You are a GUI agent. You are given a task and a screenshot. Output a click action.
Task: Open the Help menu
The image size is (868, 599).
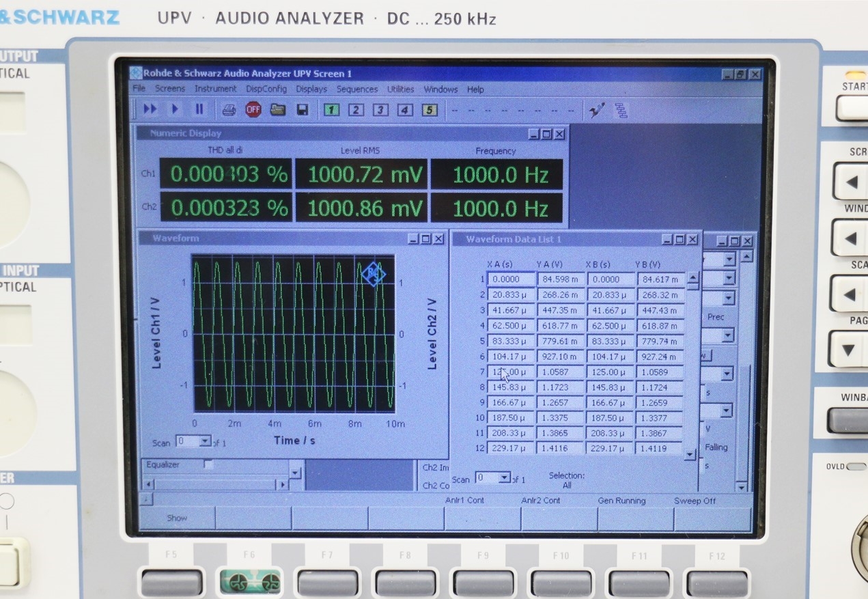point(475,89)
